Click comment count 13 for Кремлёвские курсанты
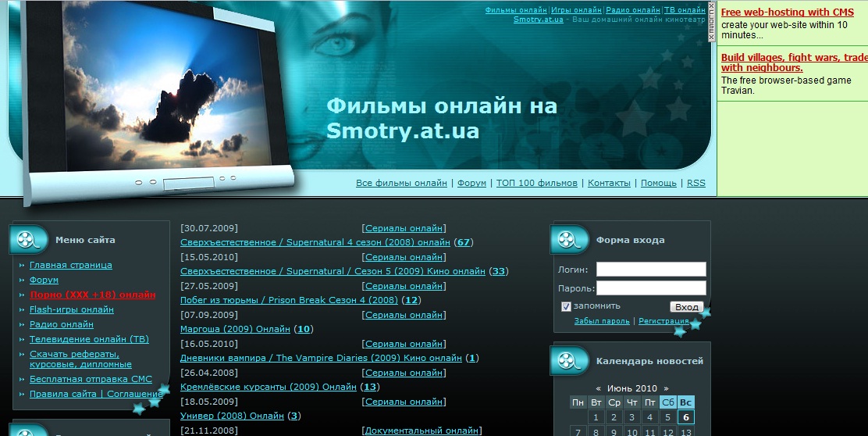 (370, 387)
